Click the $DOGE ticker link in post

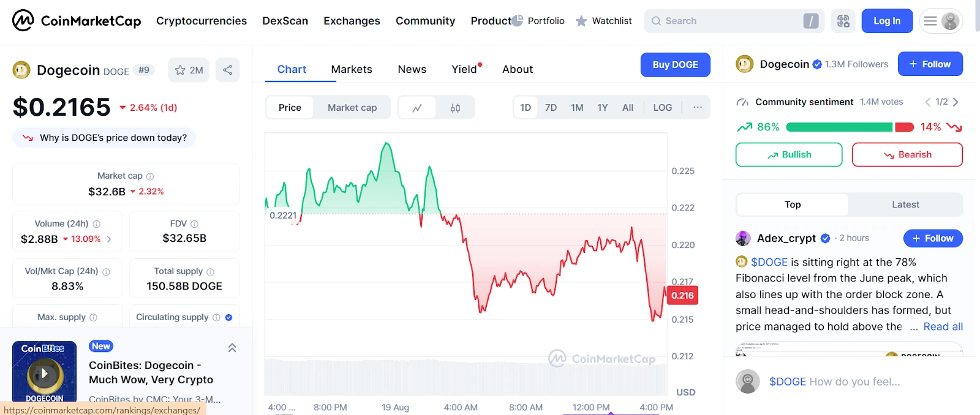tap(769, 262)
